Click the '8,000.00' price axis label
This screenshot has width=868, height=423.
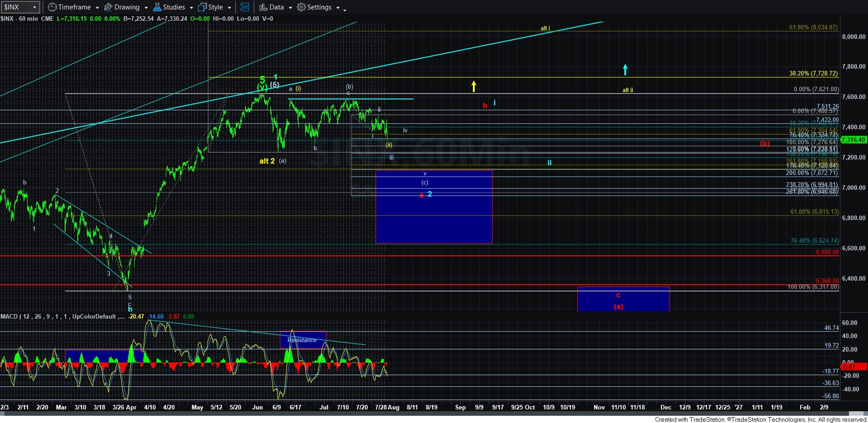tap(854, 37)
